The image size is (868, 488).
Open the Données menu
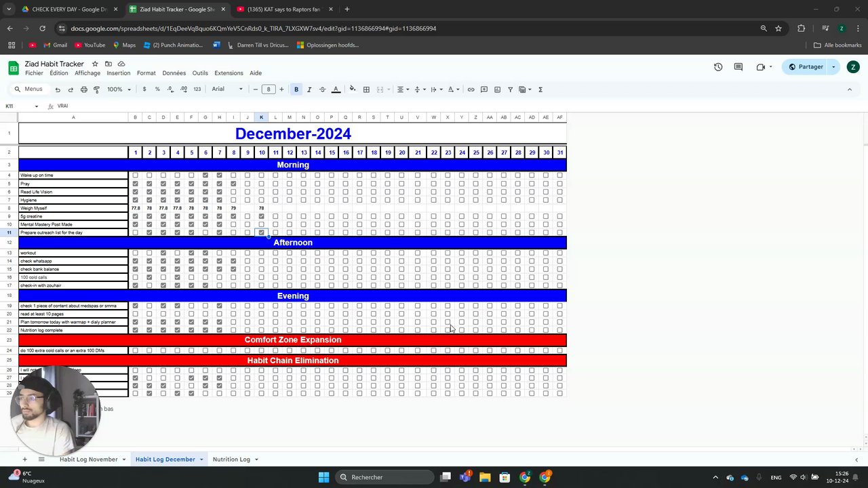coord(174,73)
